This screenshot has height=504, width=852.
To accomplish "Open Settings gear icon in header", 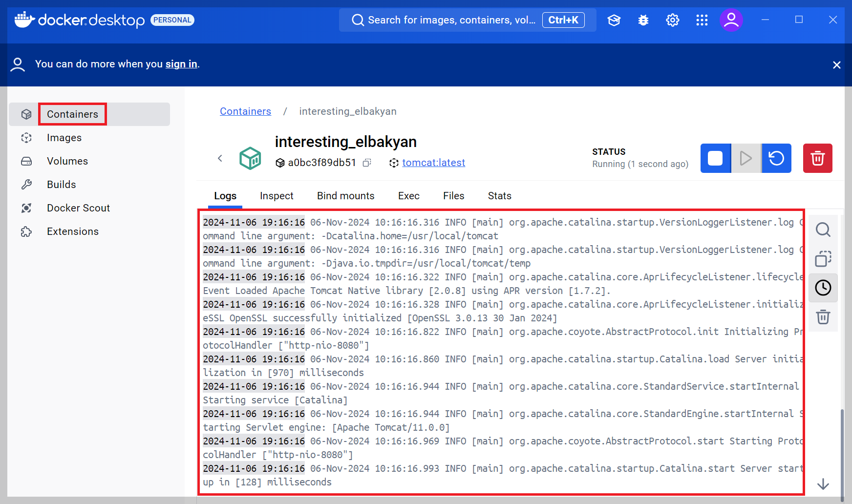I will point(673,20).
